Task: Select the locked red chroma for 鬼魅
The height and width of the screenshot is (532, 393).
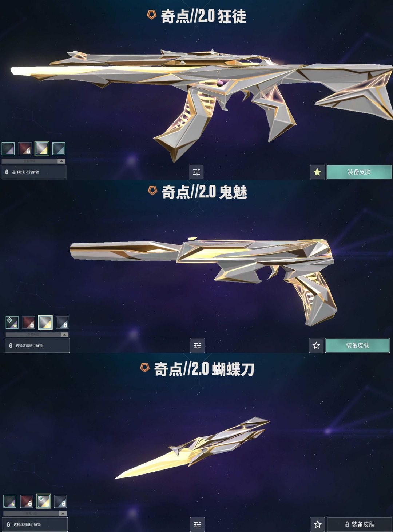Action: pyautogui.click(x=29, y=322)
